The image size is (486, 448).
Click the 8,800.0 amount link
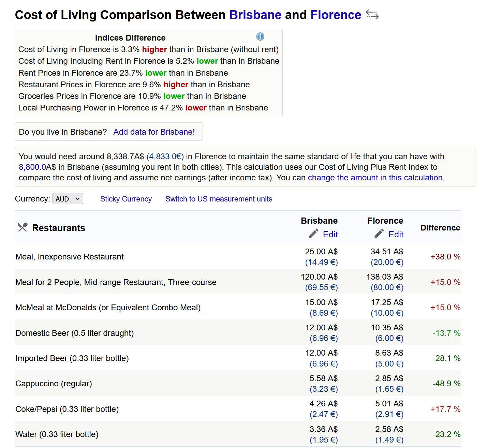pos(32,167)
